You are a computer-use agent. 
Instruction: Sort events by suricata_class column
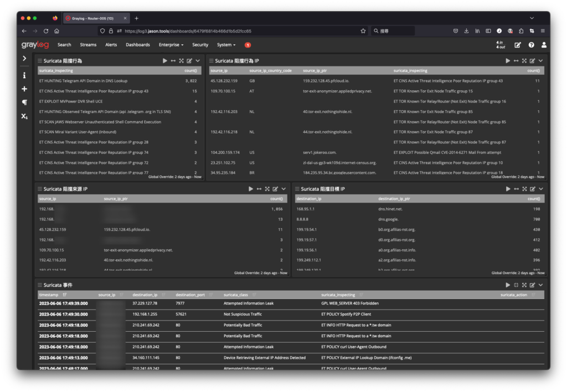pos(254,295)
